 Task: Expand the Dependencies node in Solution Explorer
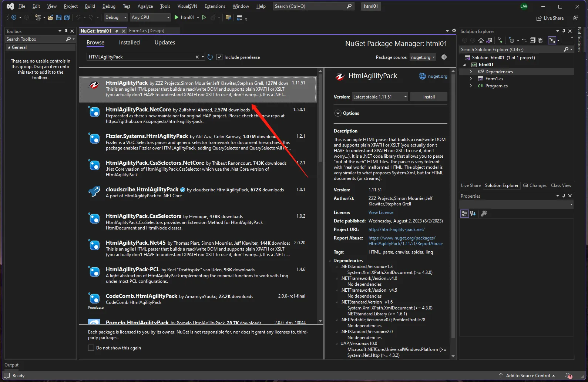pos(471,72)
